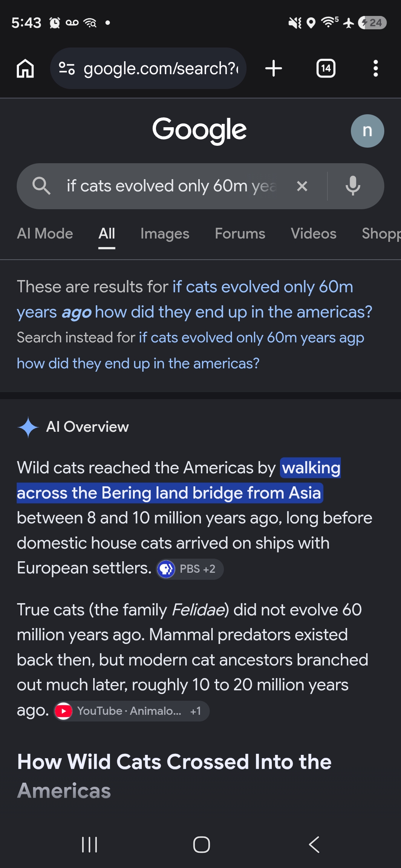Tap the browser home icon
Viewport: 401px width, 868px height.
[x=25, y=69]
